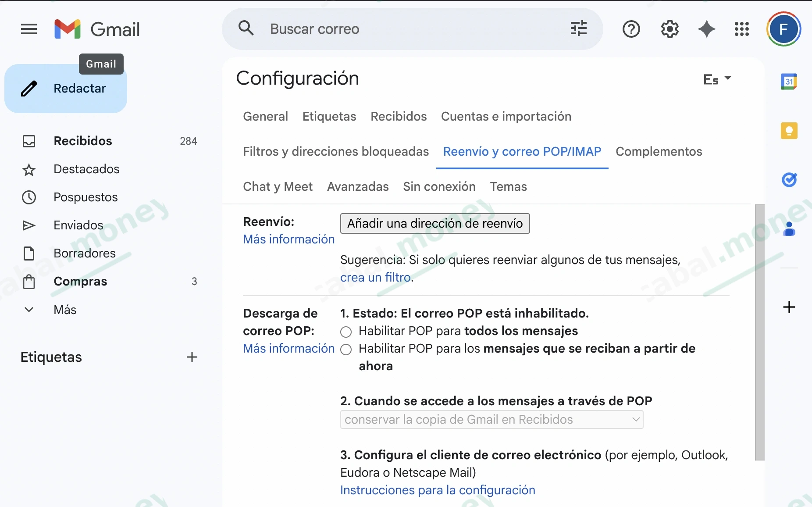Click the Redactar compose pencil icon
The width and height of the screenshot is (812, 507).
coord(28,89)
